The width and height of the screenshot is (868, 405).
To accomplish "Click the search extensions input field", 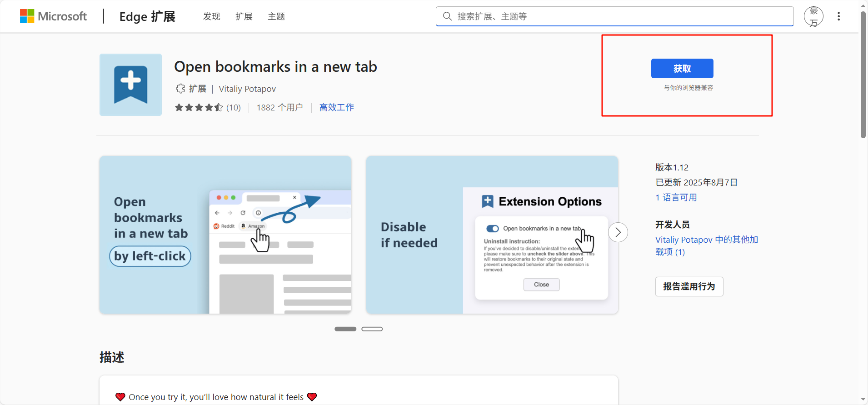I will (615, 16).
